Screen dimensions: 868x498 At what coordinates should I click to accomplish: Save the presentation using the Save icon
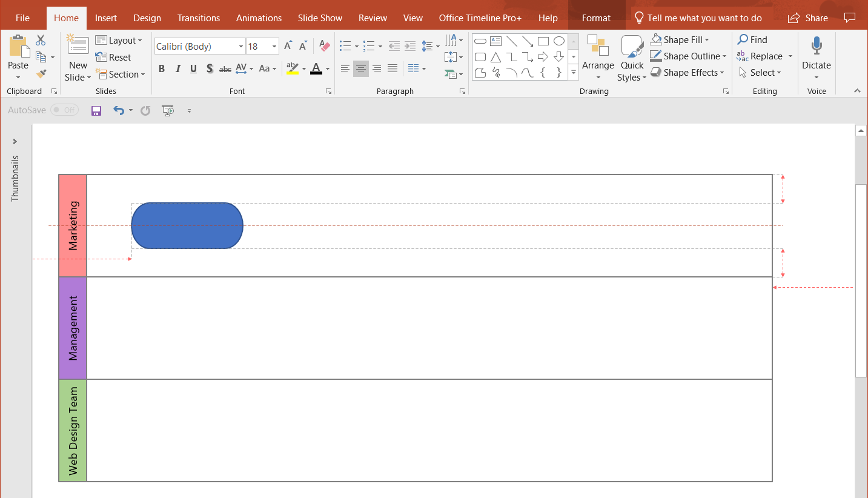[x=96, y=110]
